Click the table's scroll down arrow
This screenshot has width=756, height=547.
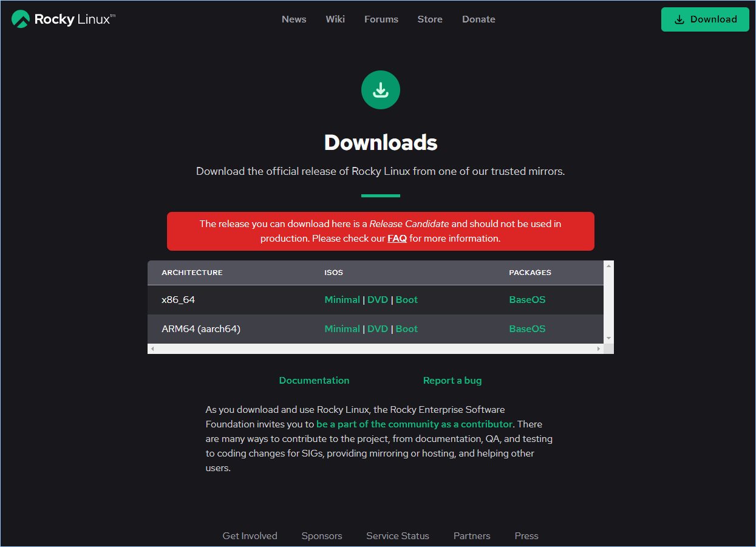point(609,338)
